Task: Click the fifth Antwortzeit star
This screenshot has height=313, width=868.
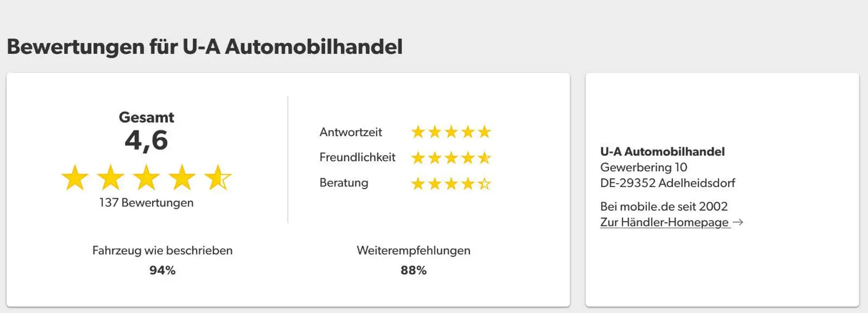Action: [x=484, y=132]
